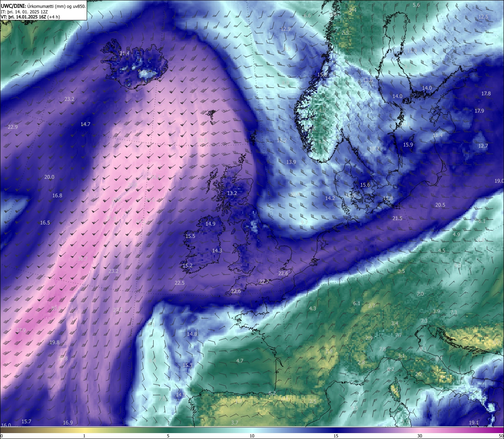The image size is (504, 439).
Task: Click the '10' tick on the colour scale
Action: click(252, 436)
